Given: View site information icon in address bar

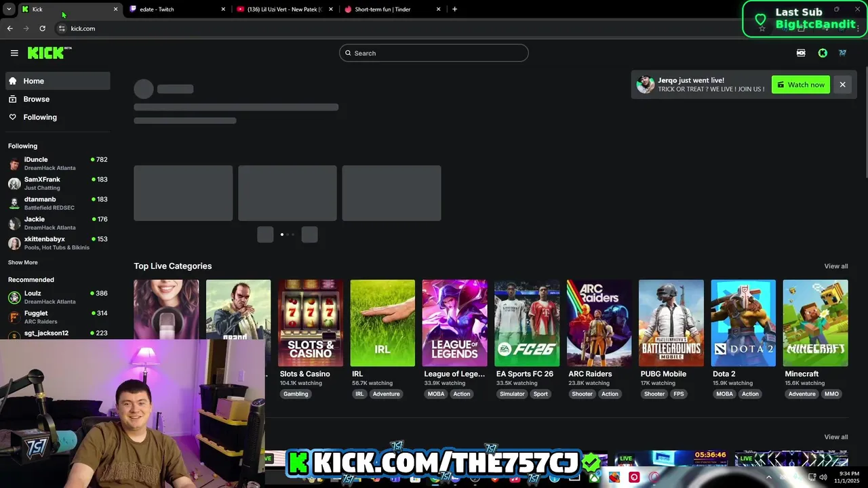Looking at the screenshot, I should click(x=62, y=28).
